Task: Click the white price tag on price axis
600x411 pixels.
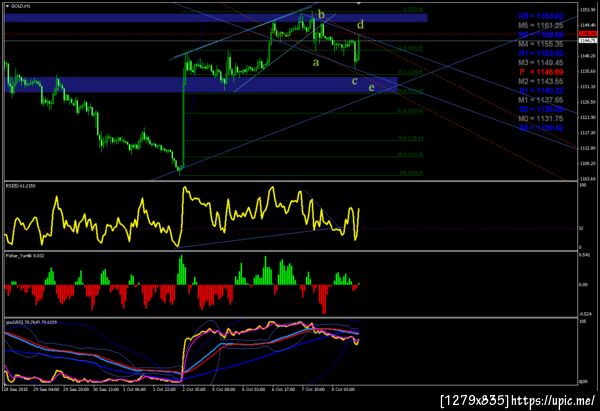Action: [588, 41]
